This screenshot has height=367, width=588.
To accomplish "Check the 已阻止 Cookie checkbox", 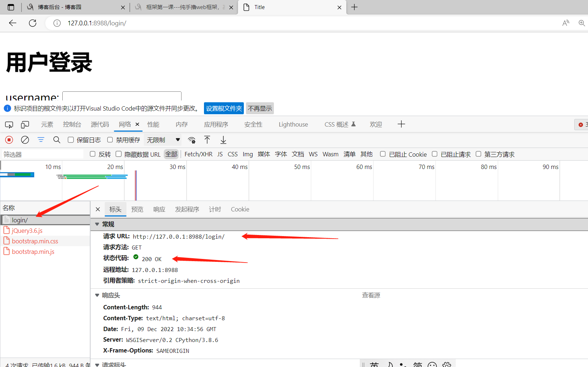I will pyautogui.click(x=383, y=154).
